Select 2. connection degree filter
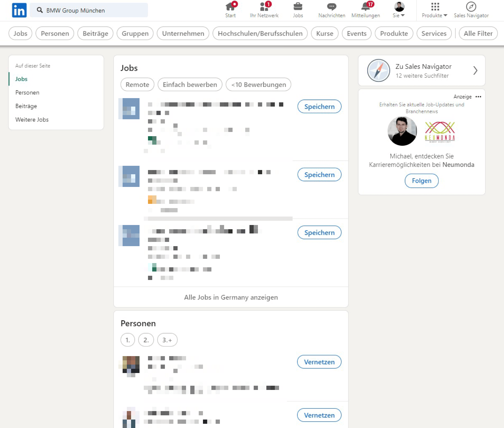The width and height of the screenshot is (504, 428). 146,340
